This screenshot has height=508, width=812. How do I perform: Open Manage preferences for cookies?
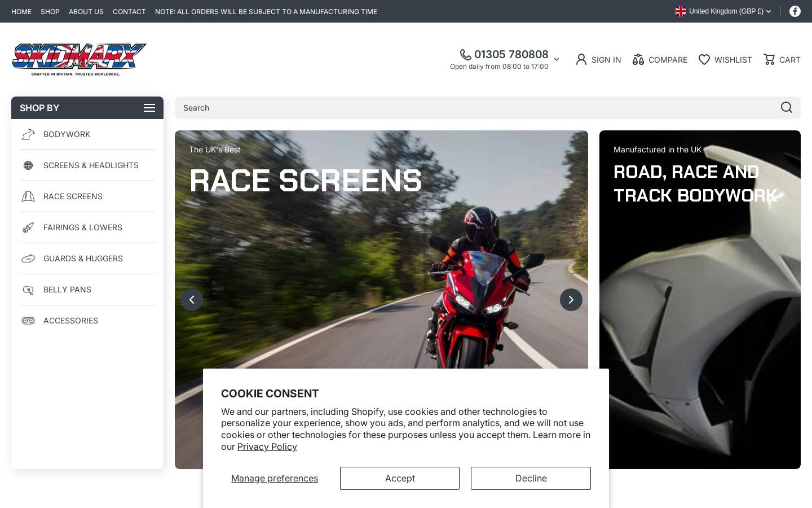pyautogui.click(x=275, y=478)
